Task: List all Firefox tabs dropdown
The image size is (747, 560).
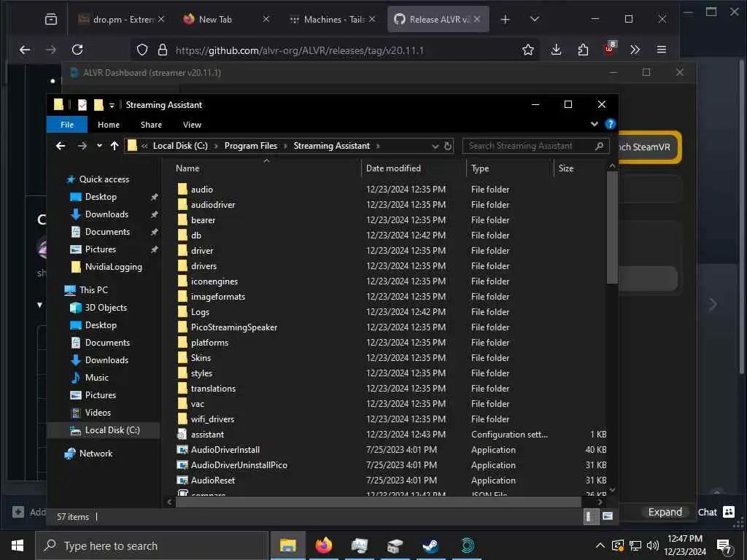Action: coord(535,19)
